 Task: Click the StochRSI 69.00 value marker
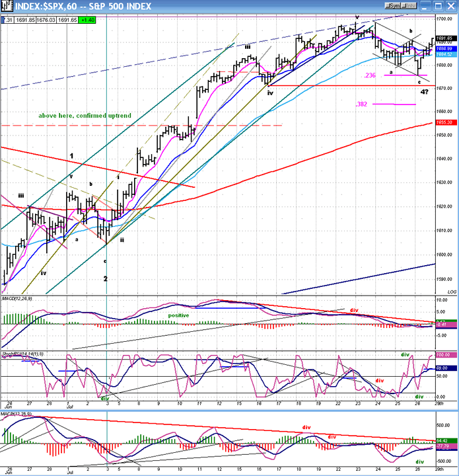(x=446, y=368)
